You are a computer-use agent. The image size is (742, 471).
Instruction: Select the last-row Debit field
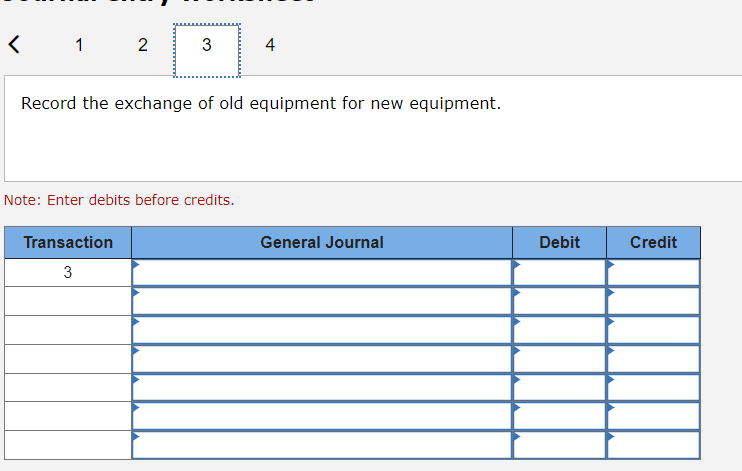[559, 445]
